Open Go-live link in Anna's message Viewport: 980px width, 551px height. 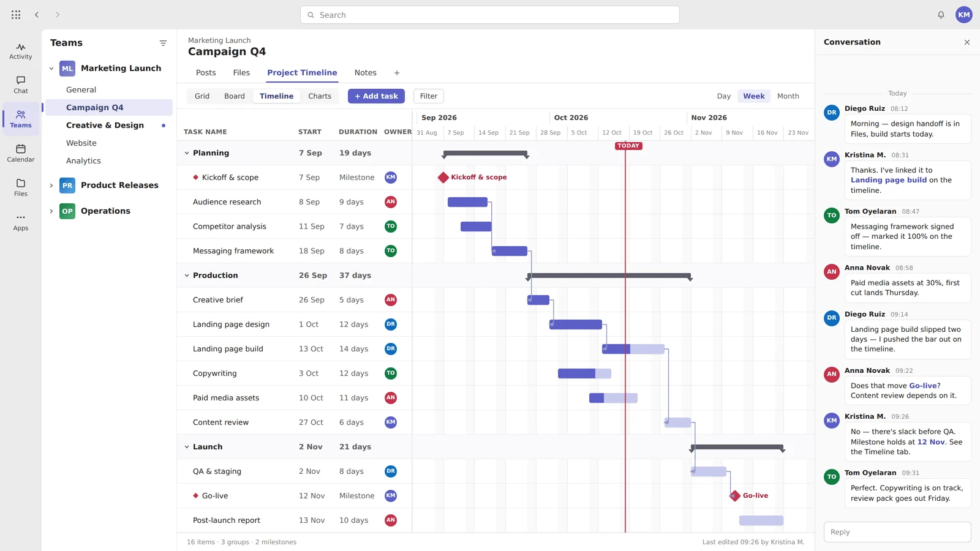click(923, 386)
